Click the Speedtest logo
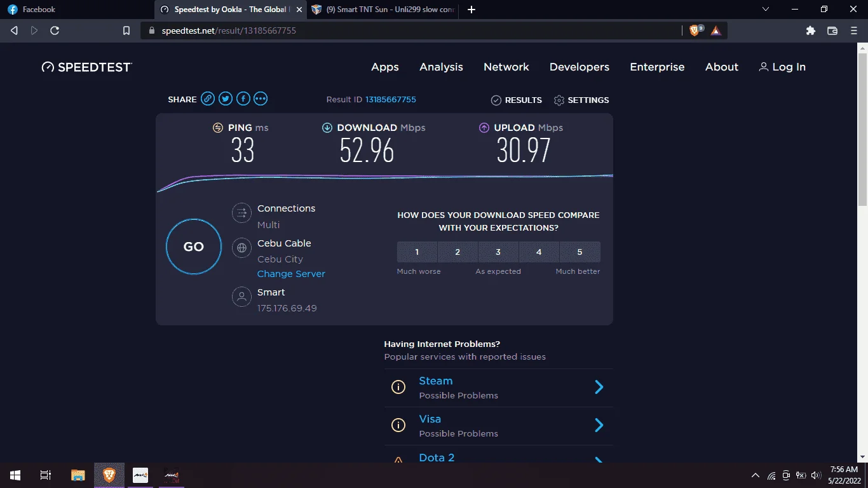Screen dimensions: 868x488 coord(87,67)
